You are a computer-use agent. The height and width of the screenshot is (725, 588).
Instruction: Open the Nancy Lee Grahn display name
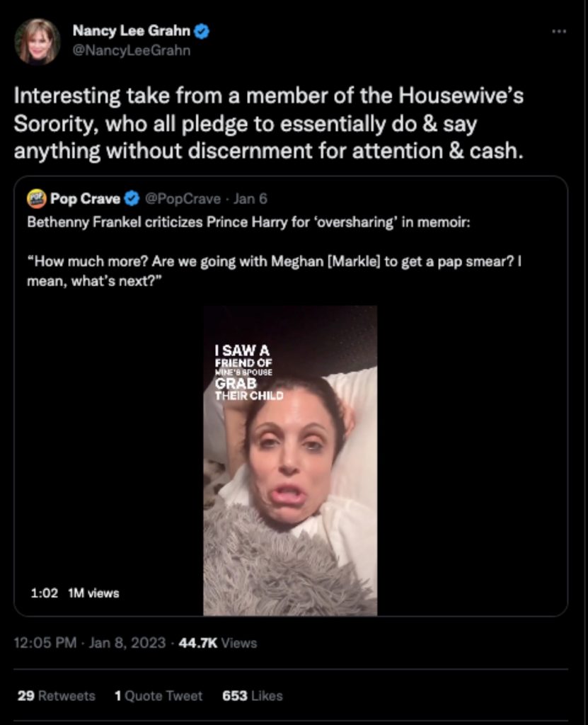pos(132,30)
